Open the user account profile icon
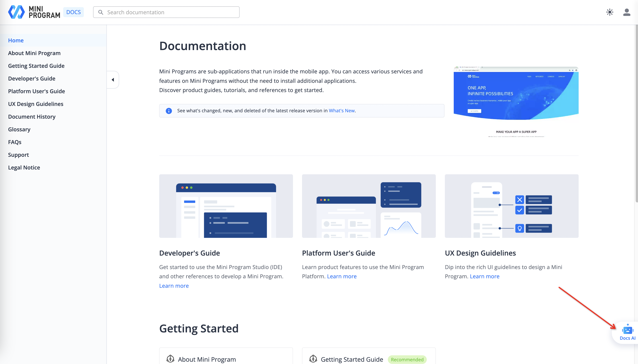Image resolution: width=638 pixels, height=364 pixels. [626, 12]
